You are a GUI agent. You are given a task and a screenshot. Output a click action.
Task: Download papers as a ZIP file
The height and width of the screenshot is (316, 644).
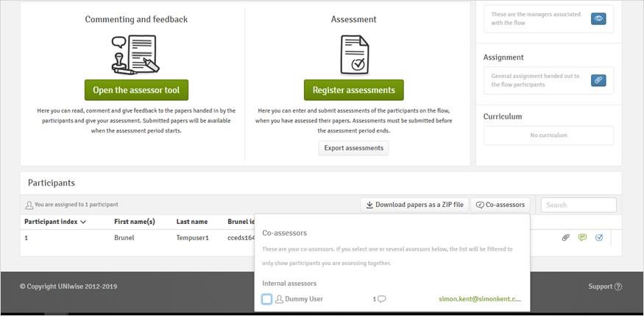414,205
